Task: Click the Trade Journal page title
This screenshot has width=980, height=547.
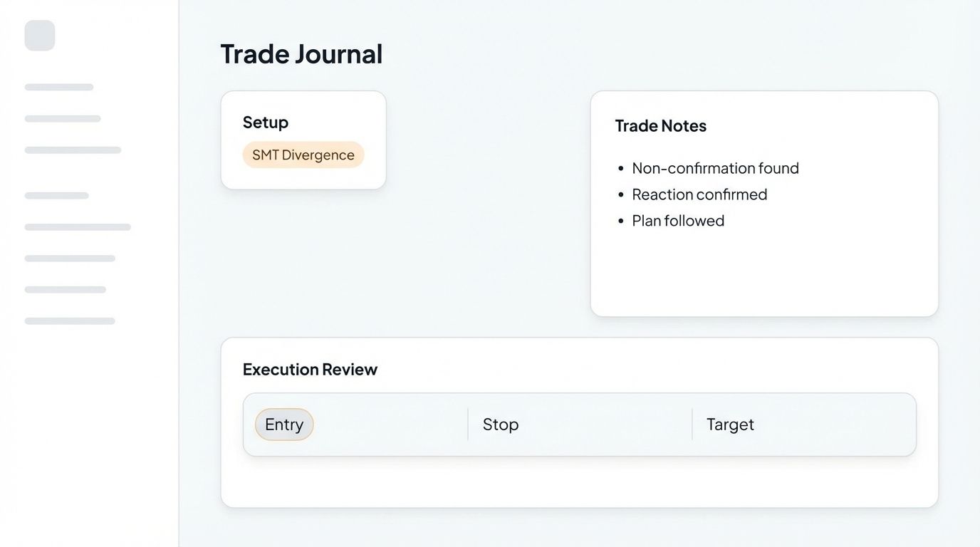Action: pos(301,54)
